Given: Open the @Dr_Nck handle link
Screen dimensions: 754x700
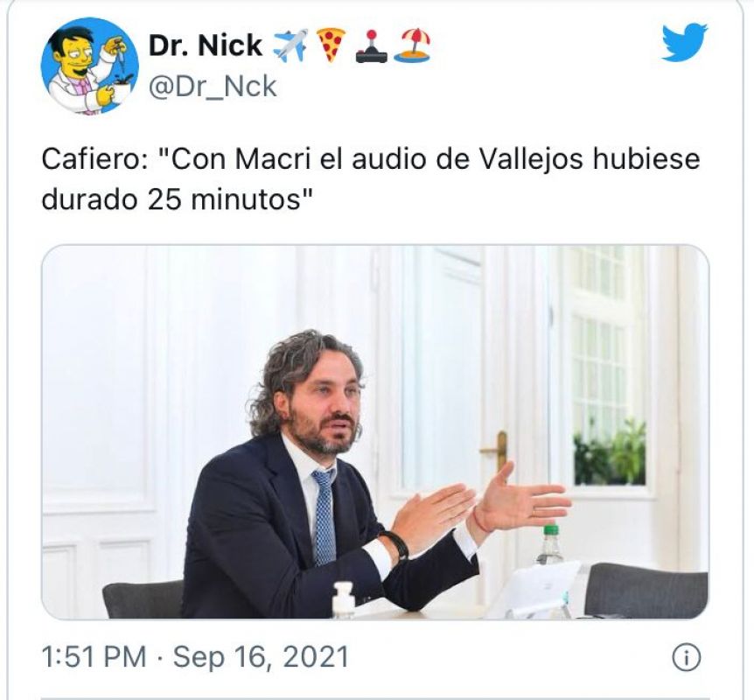Looking at the screenshot, I should point(213,87).
